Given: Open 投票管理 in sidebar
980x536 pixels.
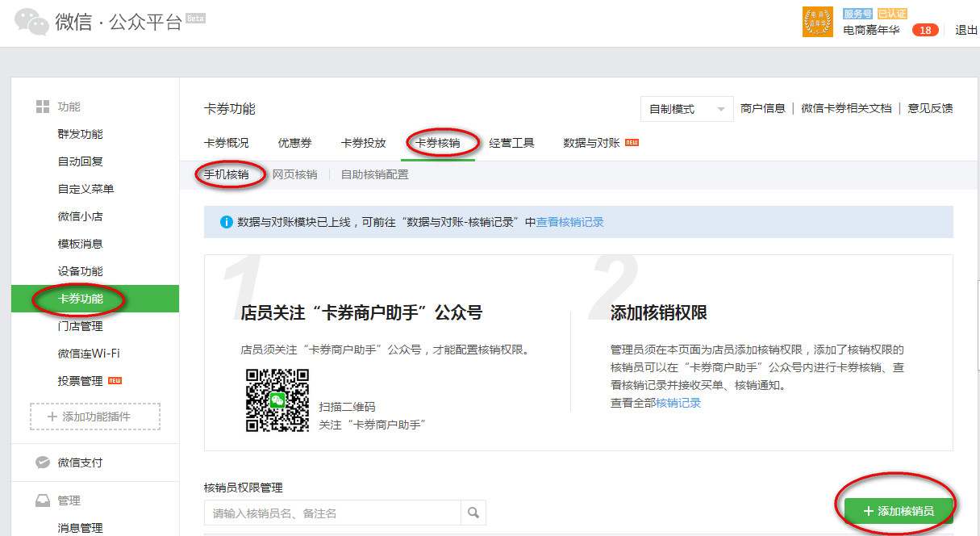Looking at the screenshot, I should [x=81, y=381].
